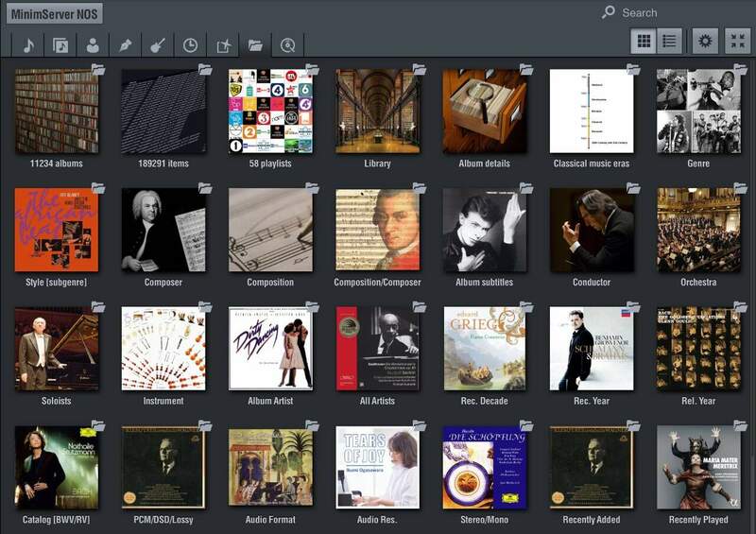Image resolution: width=756 pixels, height=534 pixels.
Task: Open the 58 playlists folder
Action: (270, 112)
